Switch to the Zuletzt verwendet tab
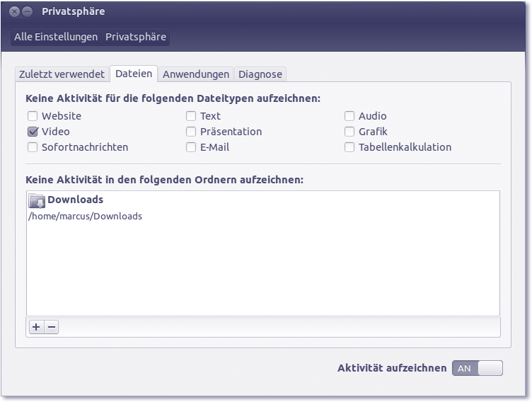532x402 pixels. point(62,74)
